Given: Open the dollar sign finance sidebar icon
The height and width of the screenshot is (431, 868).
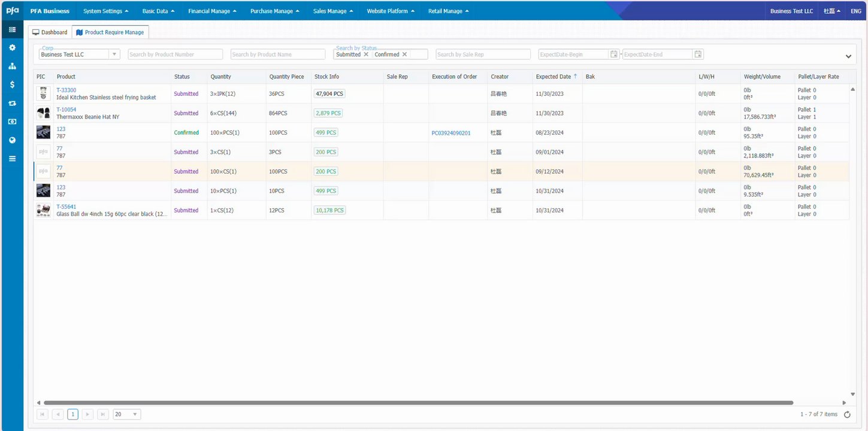Looking at the screenshot, I should (x=12, y=85).
